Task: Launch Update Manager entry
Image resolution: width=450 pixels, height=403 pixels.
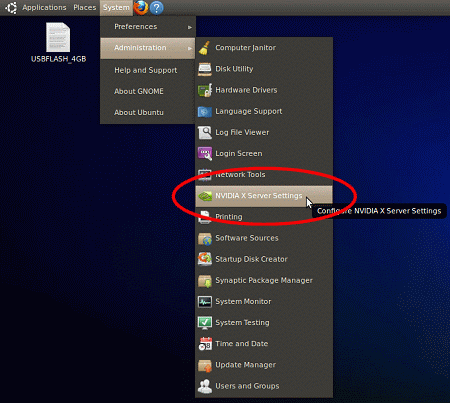Action: coord(264,365)
